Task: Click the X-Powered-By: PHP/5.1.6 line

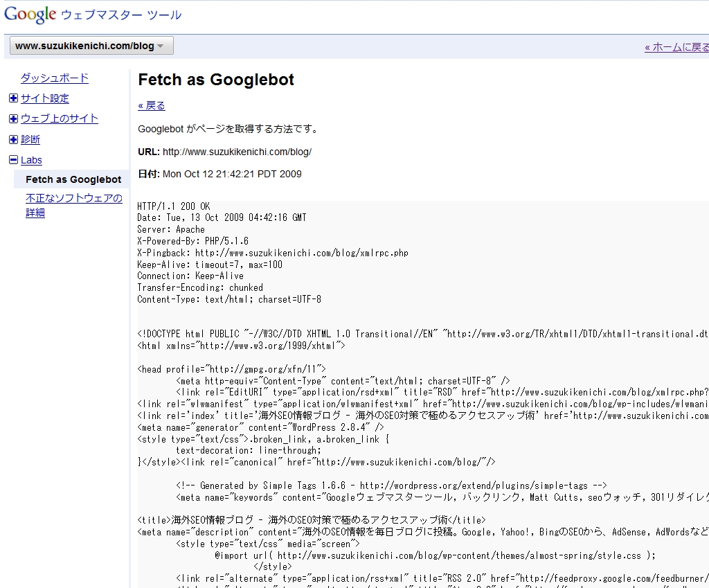Action: (x=193, y=241)
